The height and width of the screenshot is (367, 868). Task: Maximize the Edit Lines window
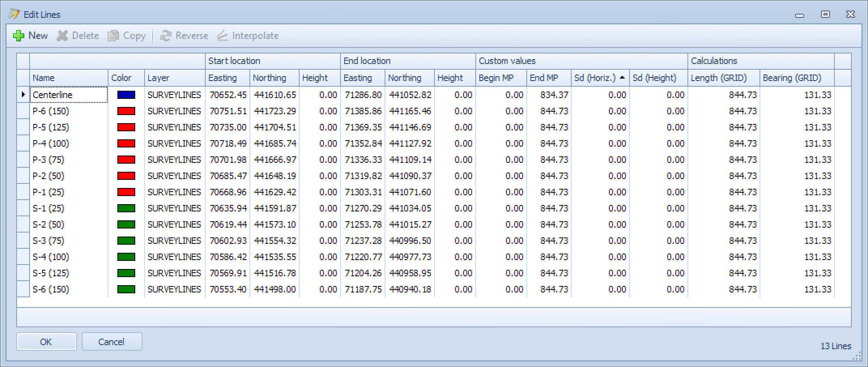[825, 15]
